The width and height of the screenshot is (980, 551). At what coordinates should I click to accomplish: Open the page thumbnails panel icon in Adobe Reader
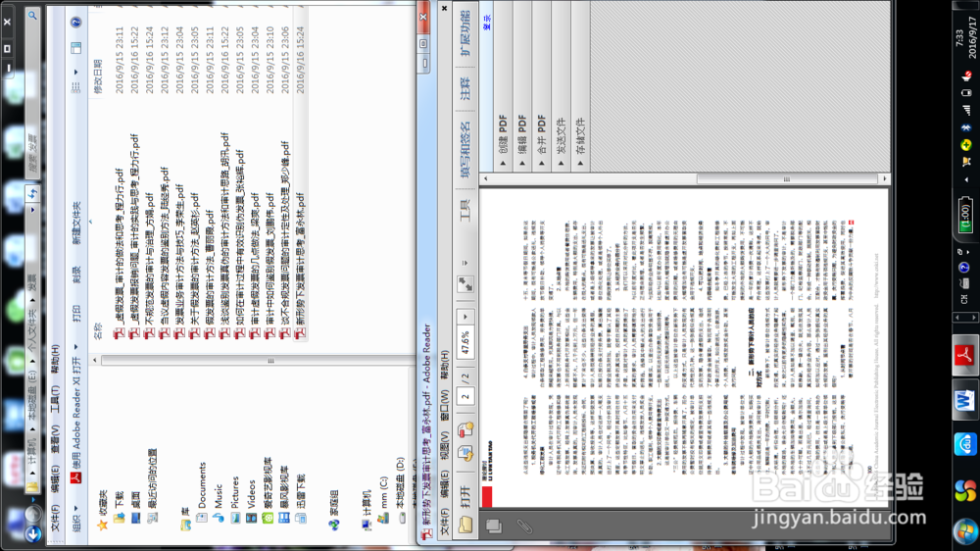coord(494,526)
